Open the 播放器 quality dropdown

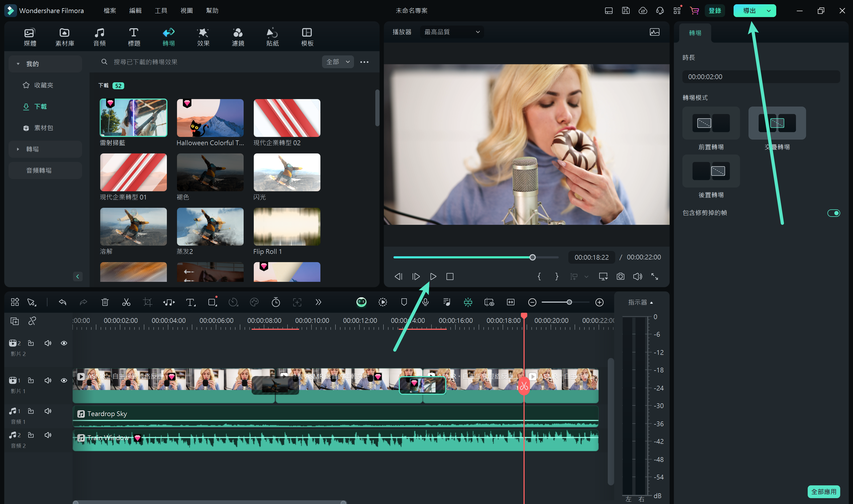tap(451, 32)
